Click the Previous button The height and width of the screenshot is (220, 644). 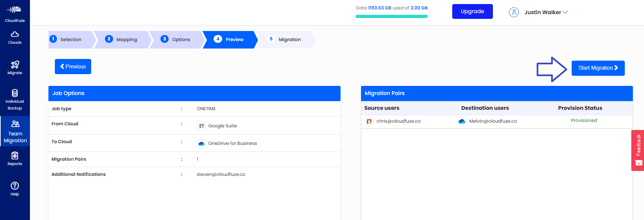tap(73, 66)
